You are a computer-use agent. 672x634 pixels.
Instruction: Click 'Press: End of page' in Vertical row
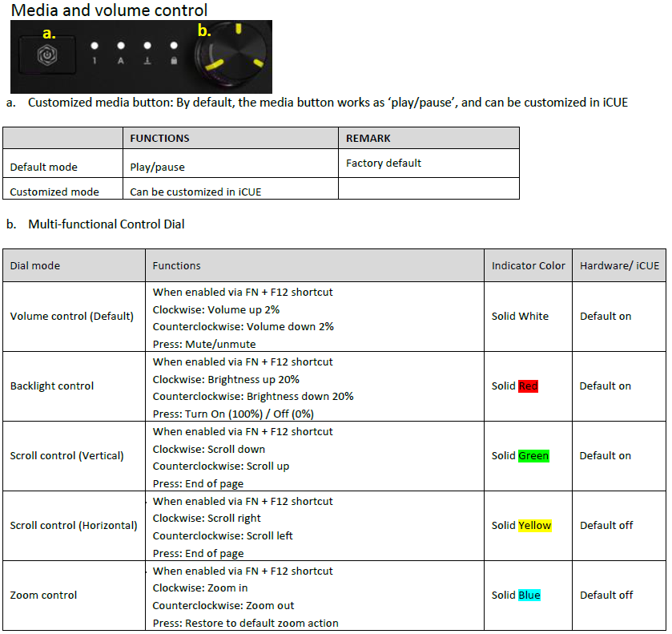198,484
